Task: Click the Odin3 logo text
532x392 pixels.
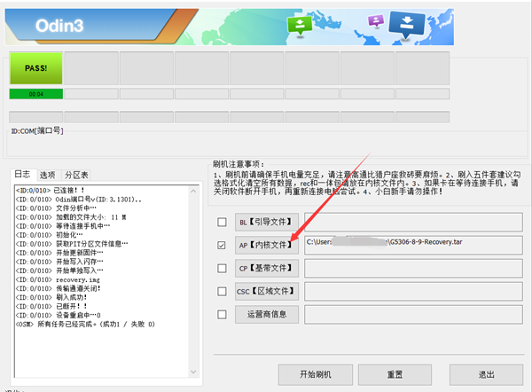Action: point(59,26)
